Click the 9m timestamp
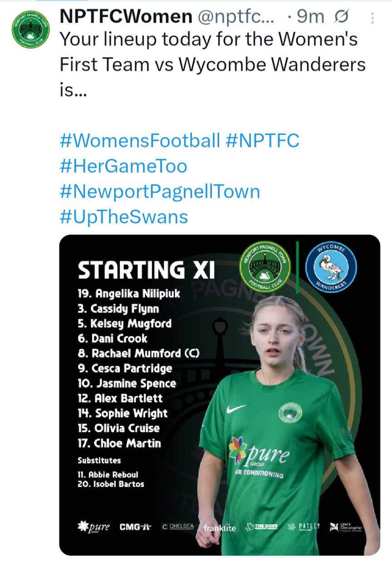This screenshot has height=562, width=392. 311,17
